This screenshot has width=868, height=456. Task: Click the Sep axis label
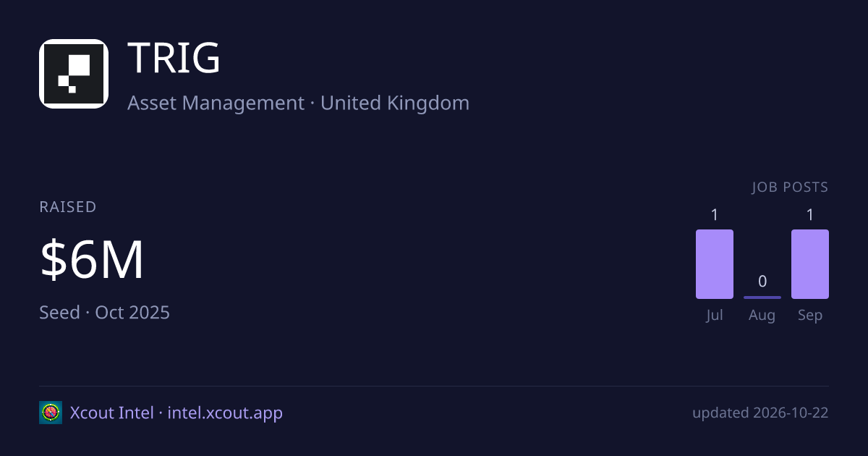pos(810,316)
